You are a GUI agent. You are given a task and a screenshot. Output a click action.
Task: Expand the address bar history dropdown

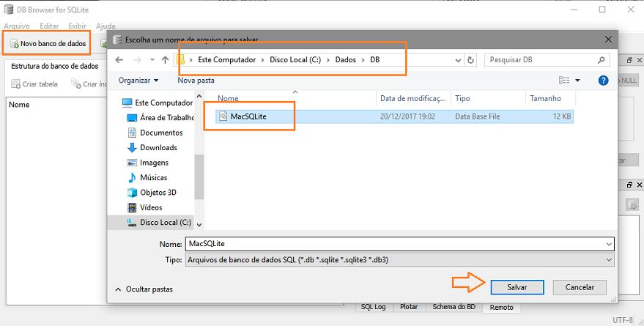(459, 60)
